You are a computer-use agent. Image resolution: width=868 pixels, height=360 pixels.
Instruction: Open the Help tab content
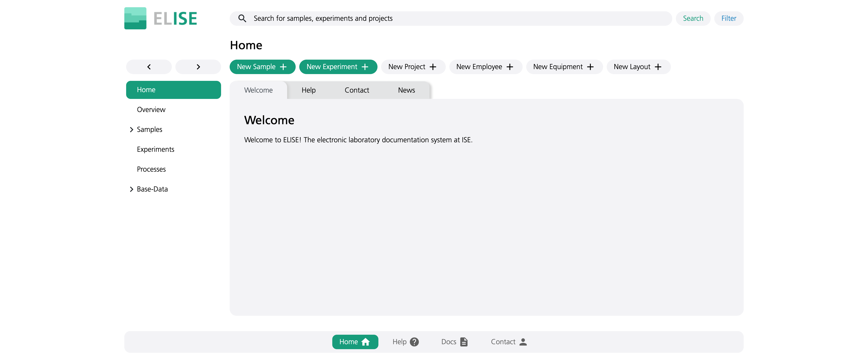coord(308,90)
